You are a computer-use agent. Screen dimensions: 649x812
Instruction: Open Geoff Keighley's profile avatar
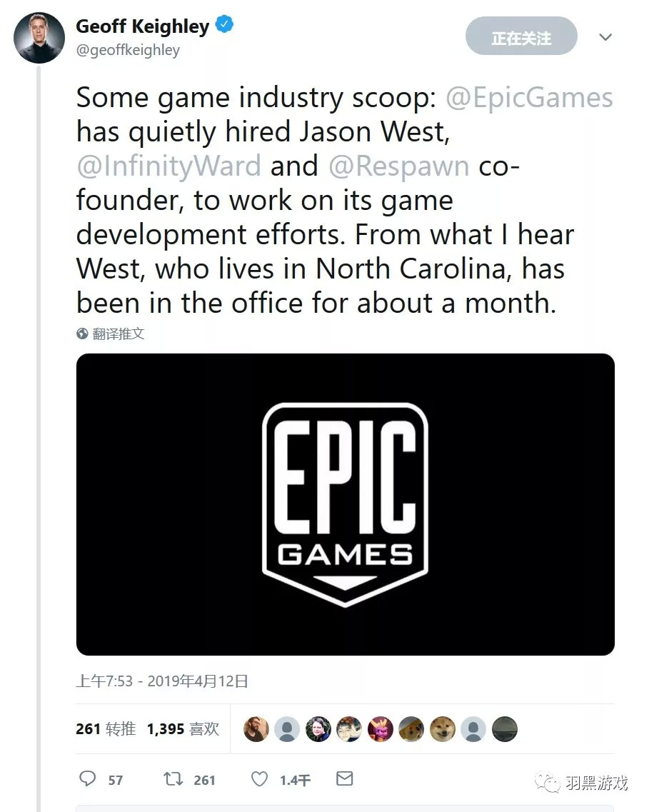coord(39,38)
